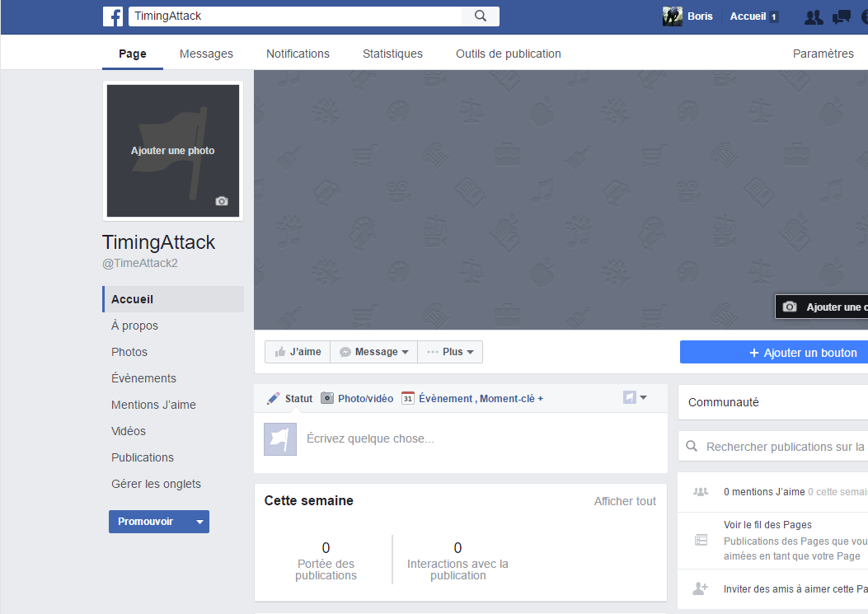Open the messages chat bubbles icon
Screen dimensions: 868x614
(842, 17)
